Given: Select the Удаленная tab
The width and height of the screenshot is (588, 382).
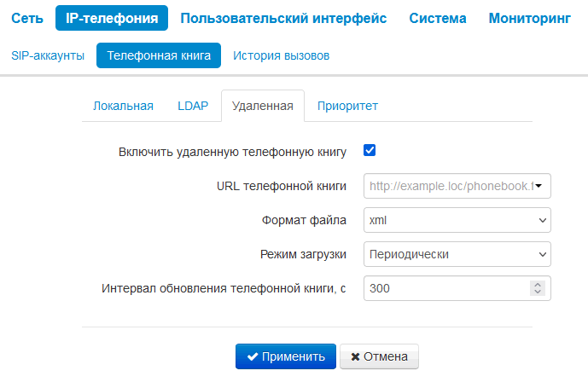Looking at the screenshot, I should (x=262, y=106).
